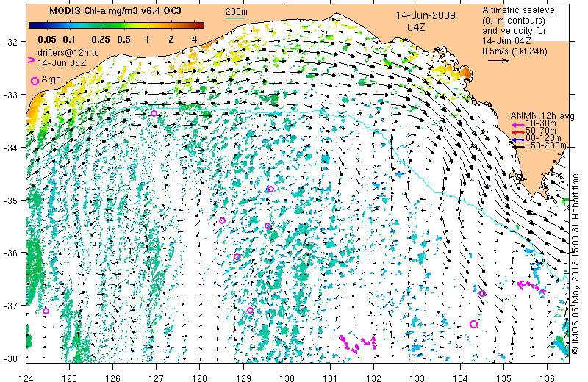
Task: Click the Argo legend text
Action: pos(51,79)
